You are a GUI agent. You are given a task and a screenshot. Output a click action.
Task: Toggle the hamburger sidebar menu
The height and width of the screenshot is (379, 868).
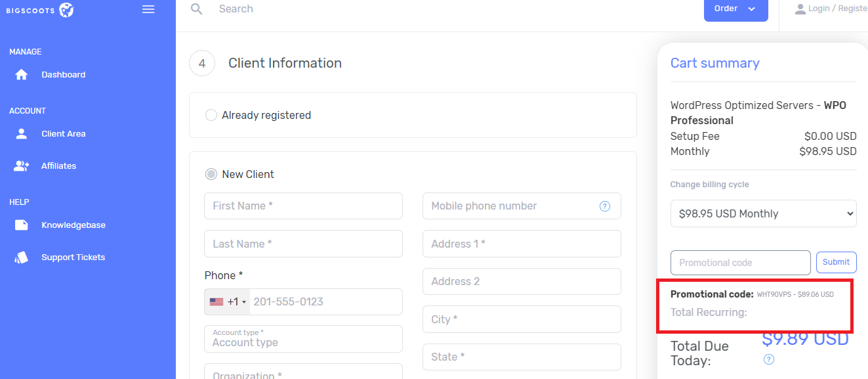tap(148, 9)
